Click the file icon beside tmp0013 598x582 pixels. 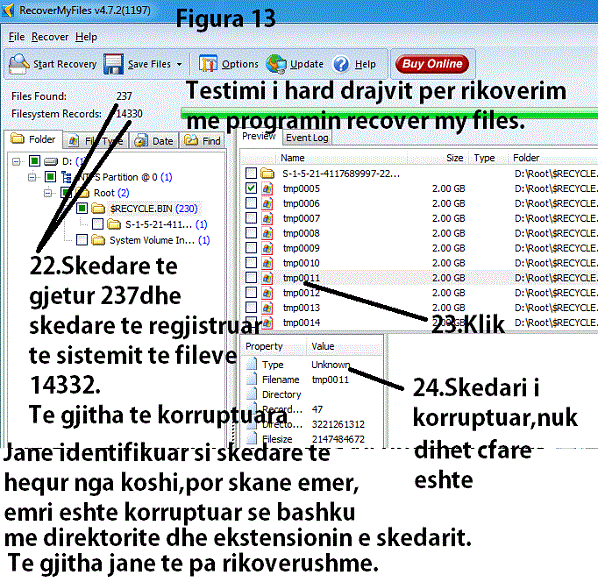click(x=267, y=307)
